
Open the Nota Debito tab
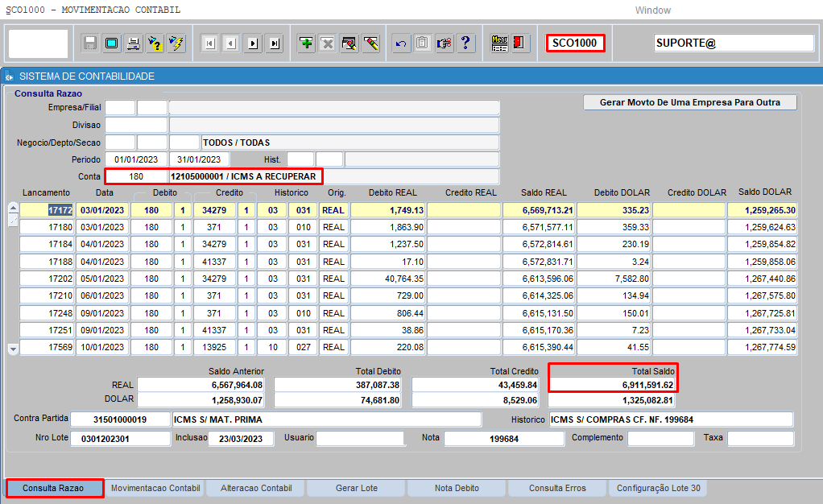457,488
